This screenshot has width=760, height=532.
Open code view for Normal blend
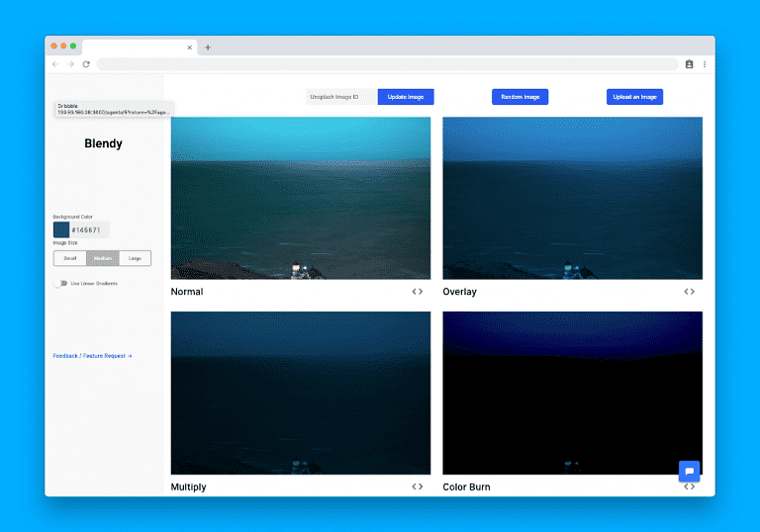click(x=418, y=292)
